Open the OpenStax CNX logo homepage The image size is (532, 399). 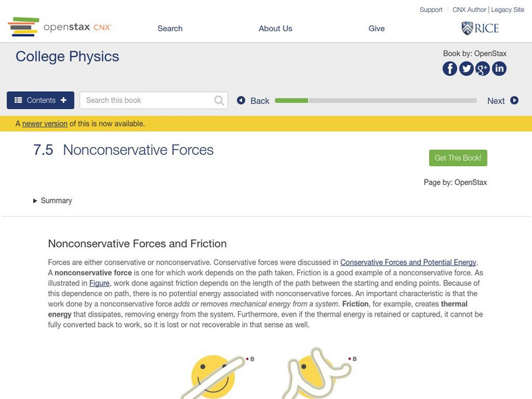tap(60, 27)
